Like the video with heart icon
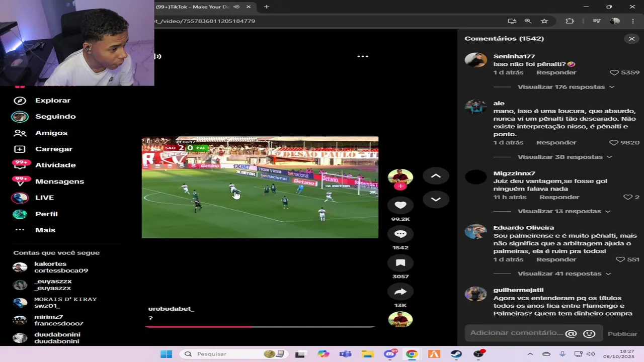 click(x=400, y=205)
